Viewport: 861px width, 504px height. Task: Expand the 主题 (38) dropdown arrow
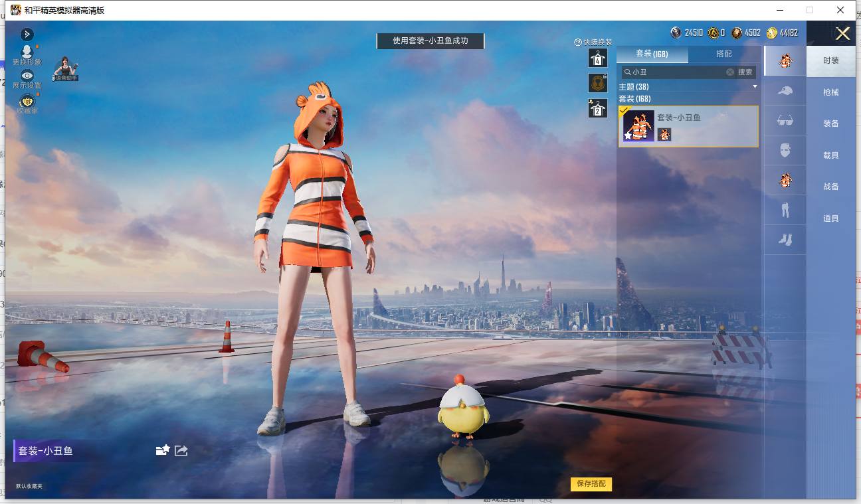tap(755, 87)
